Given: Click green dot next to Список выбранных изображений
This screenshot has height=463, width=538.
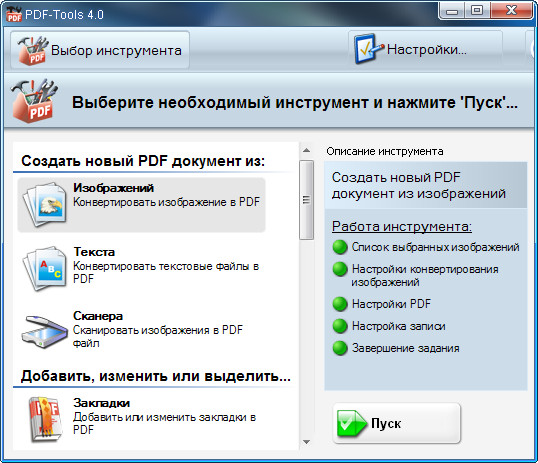Looking at the screenshot, I should (x=340, y=247).
